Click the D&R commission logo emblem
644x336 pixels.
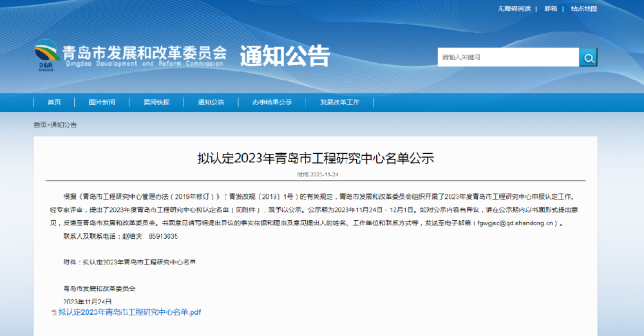(x=46, y=55)
